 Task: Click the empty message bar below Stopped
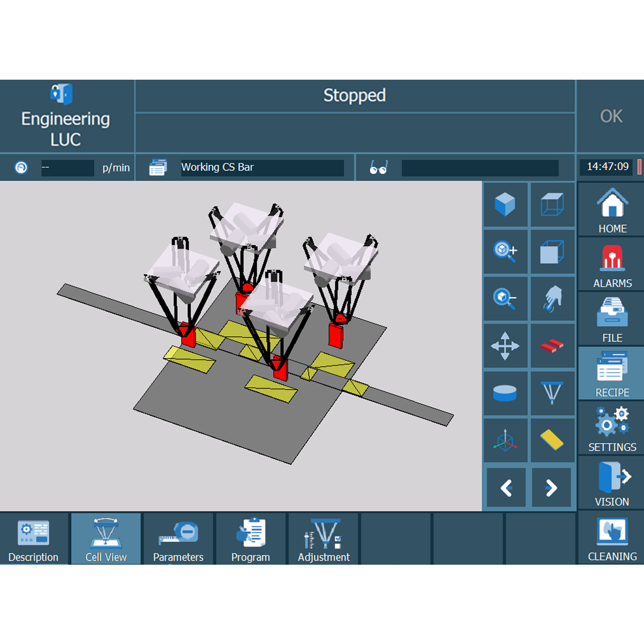(x=355, y=132)
